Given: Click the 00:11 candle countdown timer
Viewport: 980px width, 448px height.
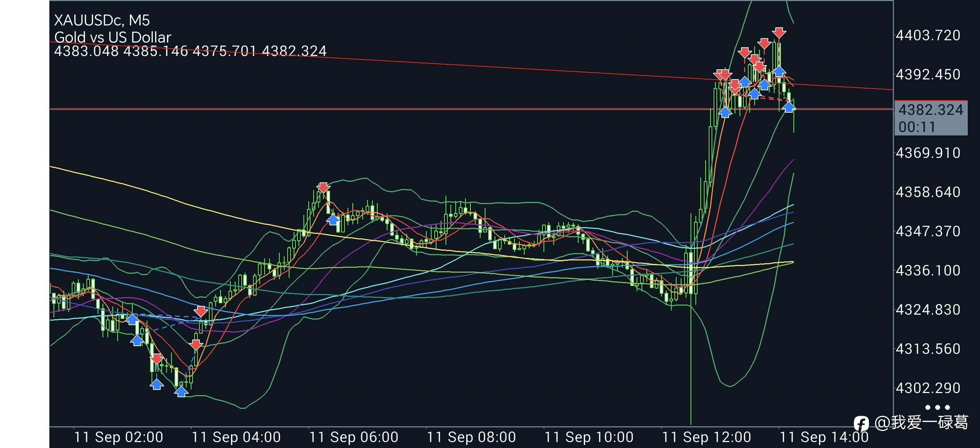Looking at the screenshot, I should tap(916, 127).
